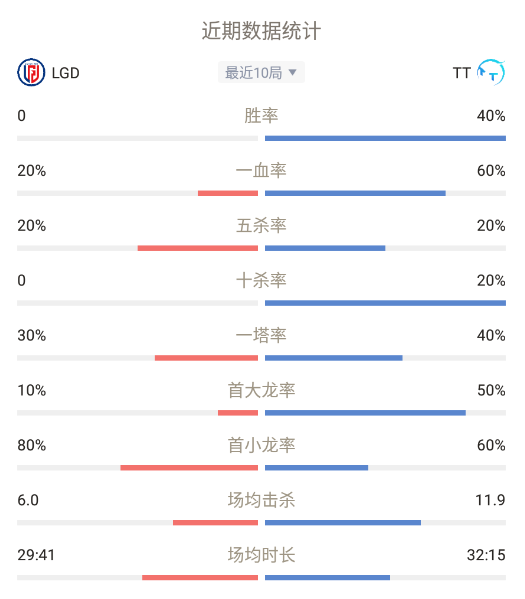Viewport: 525px width, 599px height.
Task: Click the red 场均时长 bar for LGD
Action: tap(200, 578)
